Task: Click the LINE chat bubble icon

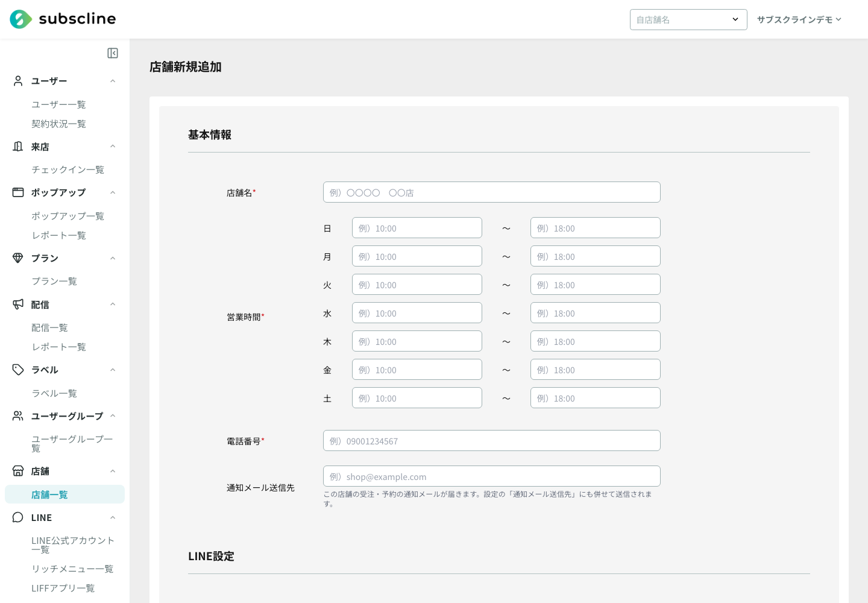Action: click(18, 517)
